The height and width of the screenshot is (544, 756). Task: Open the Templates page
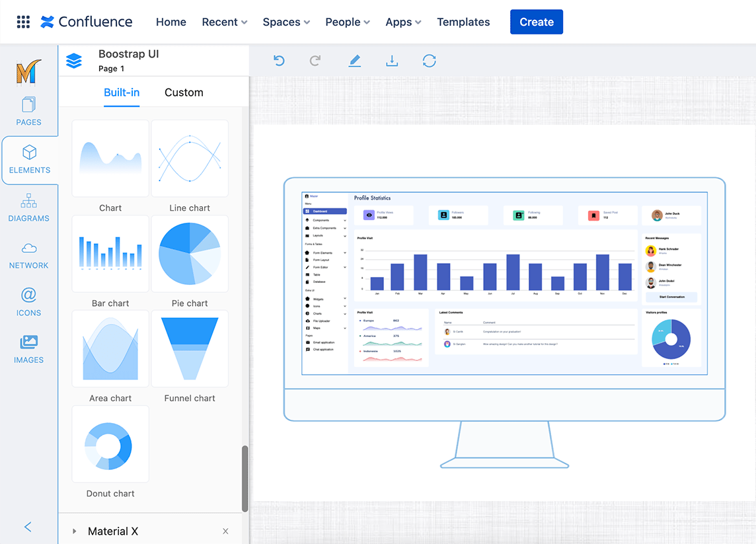pyautogui.click(x=463, y=22)
